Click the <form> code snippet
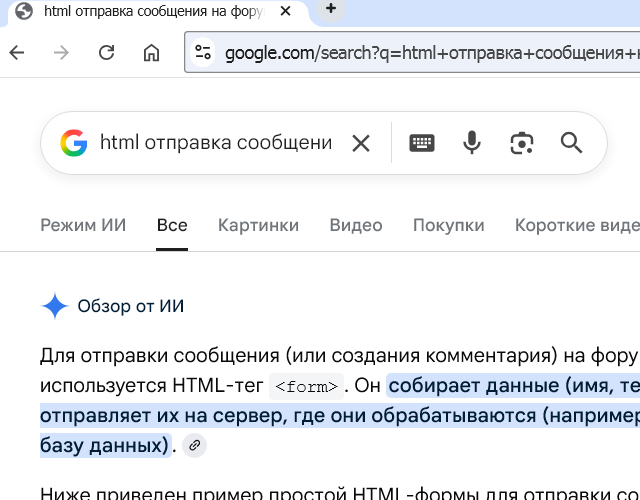The height and width of the screenshot is (500, 640). (x=307, y=386)
